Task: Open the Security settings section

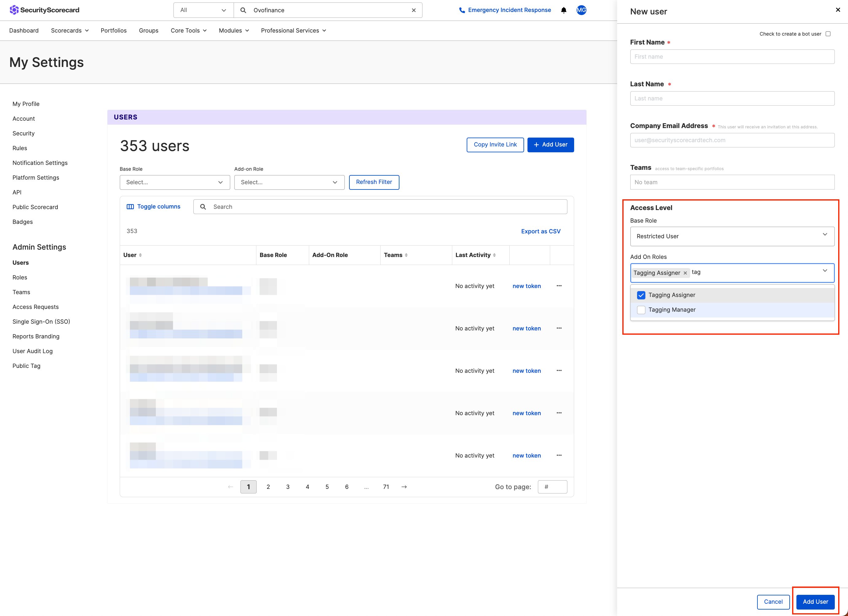Action: (24, 133)
